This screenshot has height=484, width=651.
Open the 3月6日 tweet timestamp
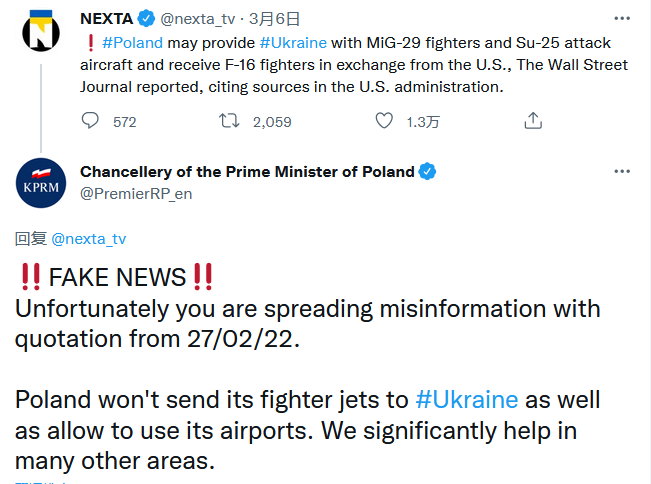pyautogui.click(x=274, y=19)
